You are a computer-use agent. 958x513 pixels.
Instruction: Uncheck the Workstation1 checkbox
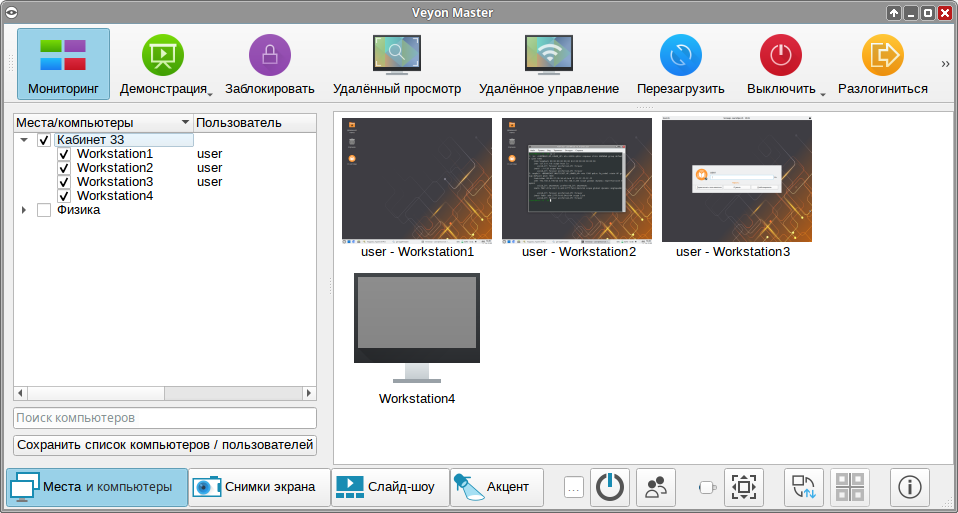(64, 155)
